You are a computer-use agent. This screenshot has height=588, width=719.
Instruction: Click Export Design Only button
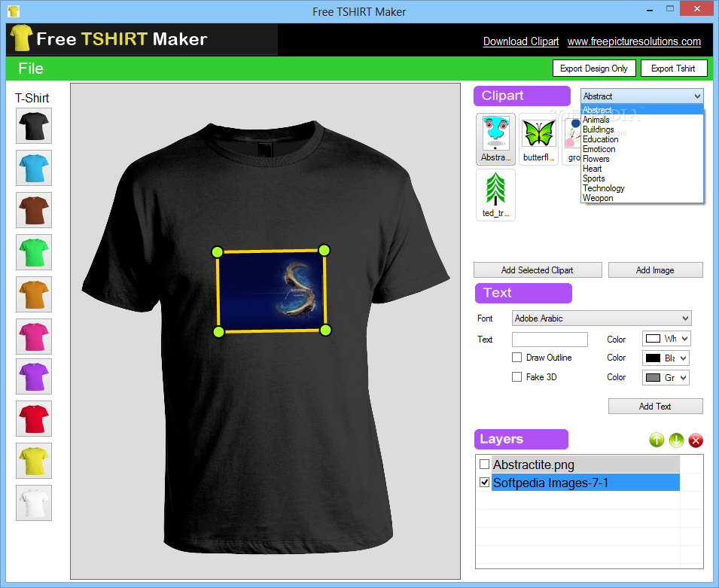(594, 69)
